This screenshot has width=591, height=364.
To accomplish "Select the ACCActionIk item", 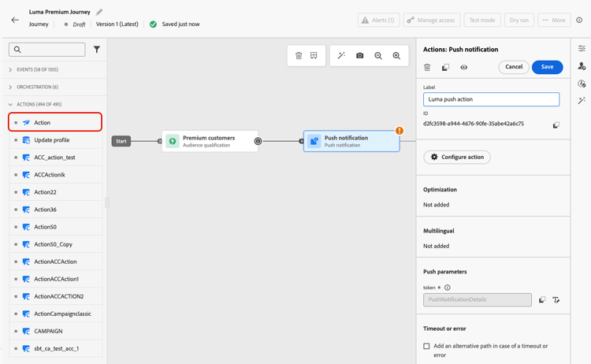I will [x=56, y=174].
